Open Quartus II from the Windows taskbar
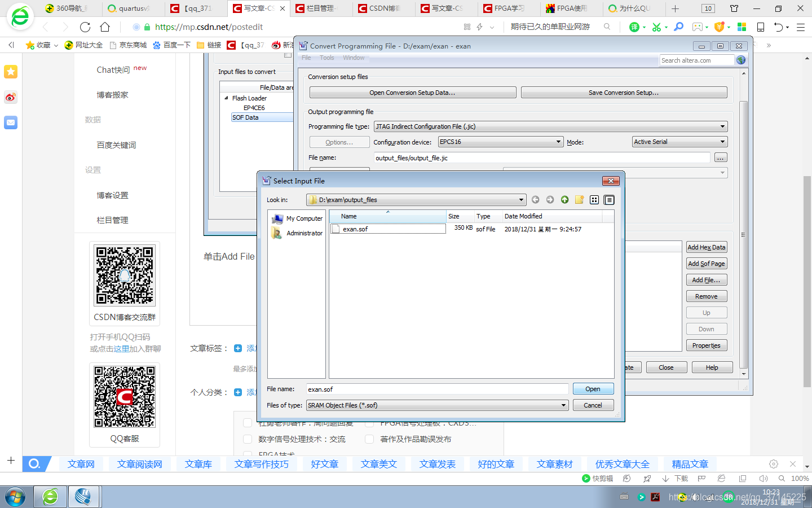The image size is (812, 508). click(x=85, y=497)
